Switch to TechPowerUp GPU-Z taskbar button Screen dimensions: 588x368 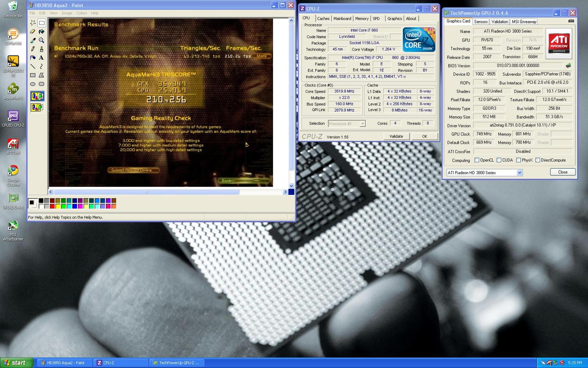(x=178, y=363)
